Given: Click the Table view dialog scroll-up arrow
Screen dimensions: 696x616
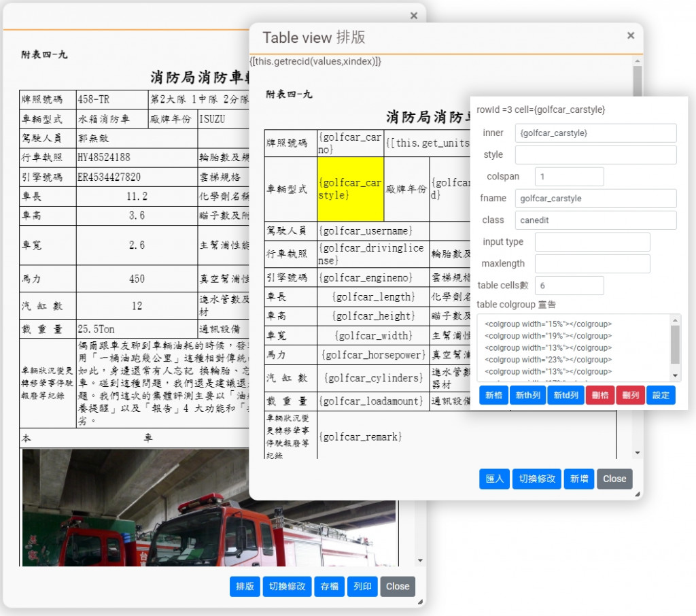Looking at the screenshot, I should point(638,61).
